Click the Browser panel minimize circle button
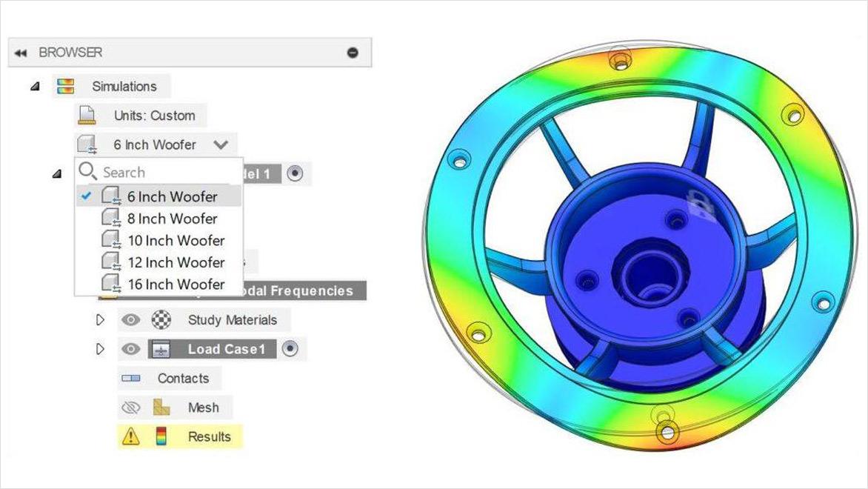Image resolution: width=868 pixels, height=489 pixels. click(353, 53)
